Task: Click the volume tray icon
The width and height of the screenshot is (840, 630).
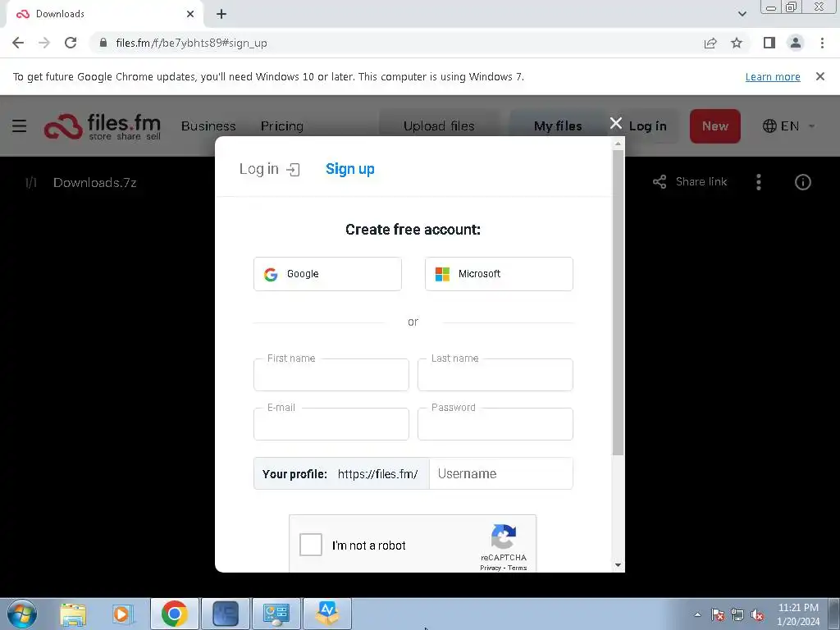Action: (x=757, y=615)
